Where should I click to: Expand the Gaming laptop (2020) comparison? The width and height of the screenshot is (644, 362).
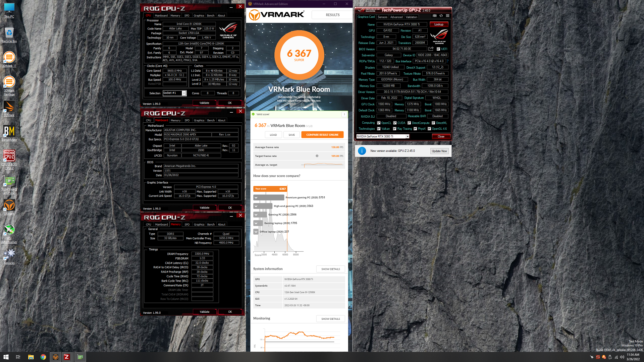coord(256,223)
